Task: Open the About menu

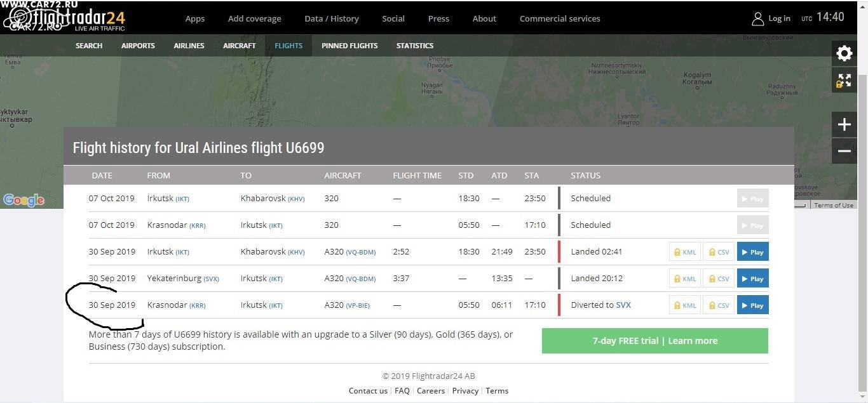Action: click(484, 18)
